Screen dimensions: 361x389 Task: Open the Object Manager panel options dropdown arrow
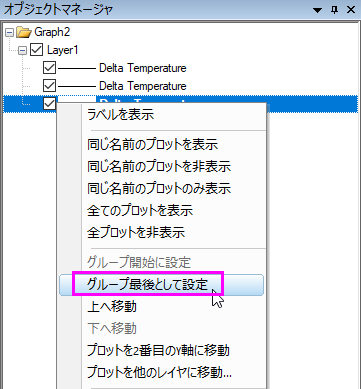318,11
